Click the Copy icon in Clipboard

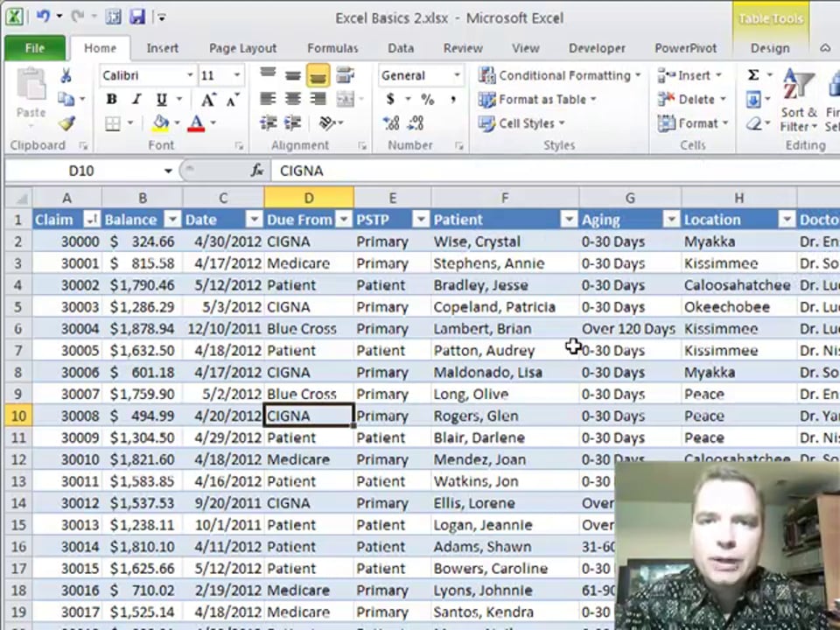tap(66, 99)
